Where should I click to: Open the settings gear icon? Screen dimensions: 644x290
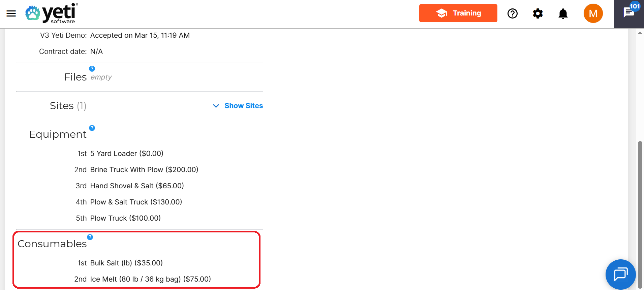538,13
